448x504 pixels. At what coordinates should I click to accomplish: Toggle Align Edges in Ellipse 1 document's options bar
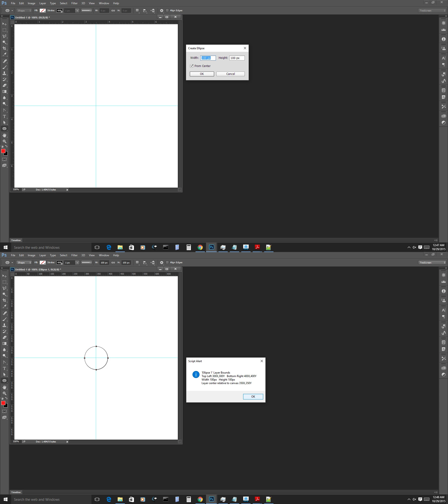click(167, 262)
